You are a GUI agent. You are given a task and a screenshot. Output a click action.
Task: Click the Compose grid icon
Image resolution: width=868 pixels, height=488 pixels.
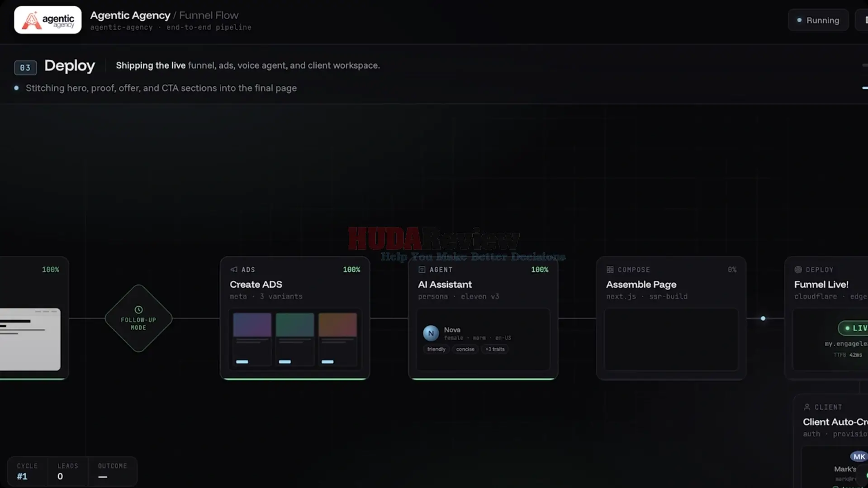[610, 270]
